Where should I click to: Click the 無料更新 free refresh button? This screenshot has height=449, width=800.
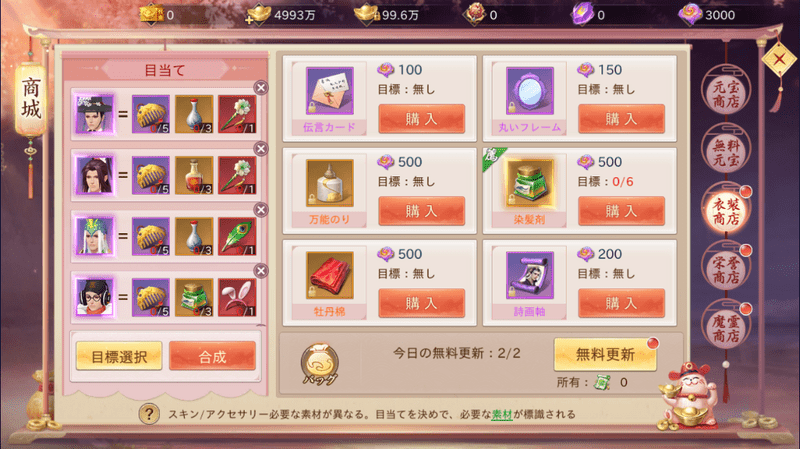coord(605,354)
